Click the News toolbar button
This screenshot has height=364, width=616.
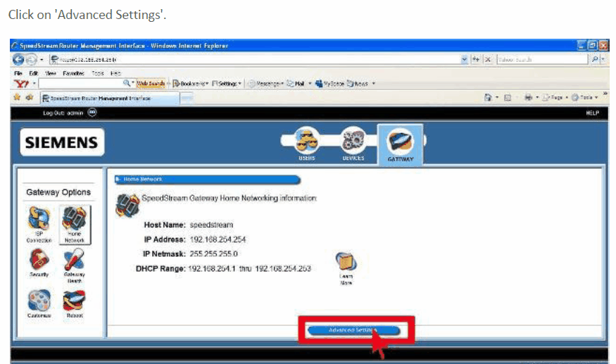(358, 84)
